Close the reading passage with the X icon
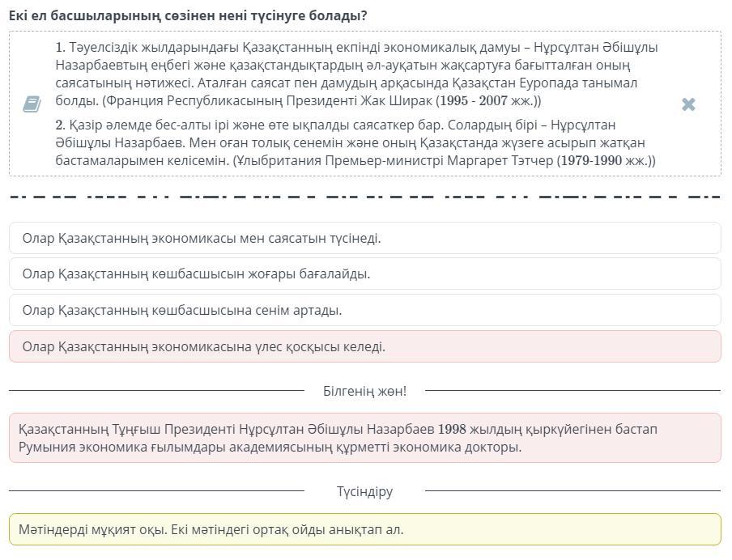The image size is (732, 560). [x=688, y=104]
